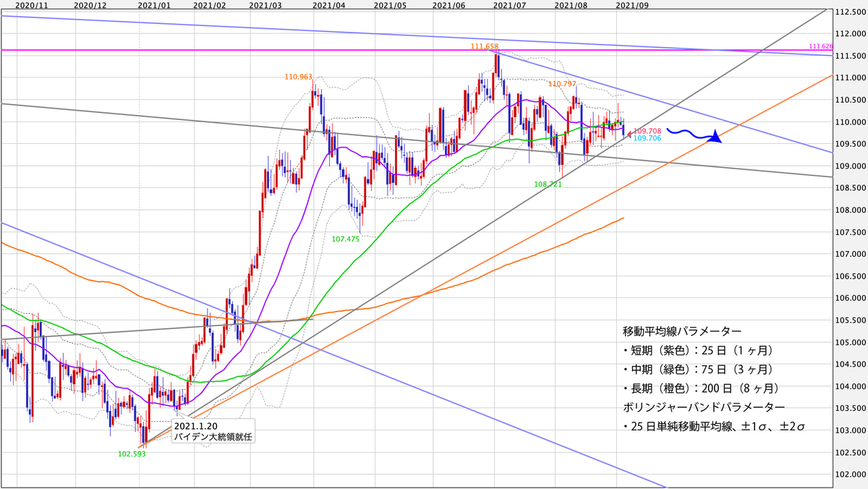Click the 106.000 price axis label
Screen dimensions: 868x489
pos(849,299)
